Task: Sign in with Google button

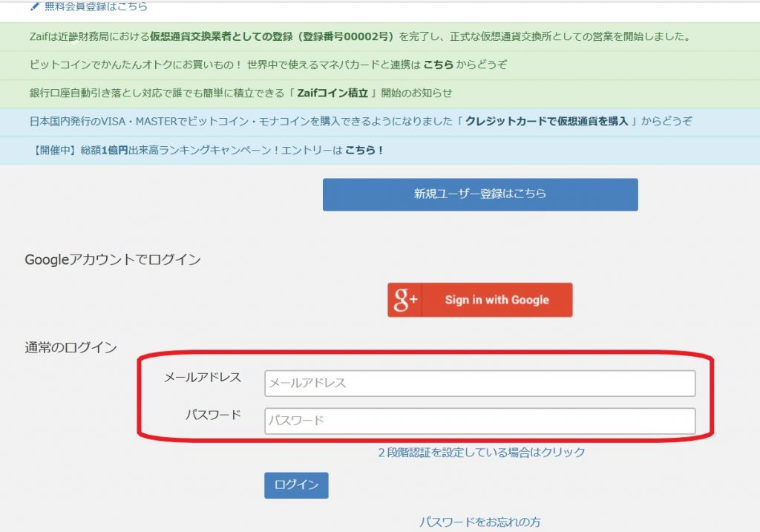Action: [x=480, y=300]
